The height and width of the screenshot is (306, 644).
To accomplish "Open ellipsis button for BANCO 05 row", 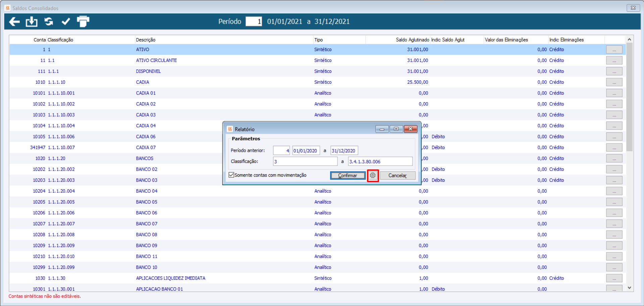I will (614, 202).
